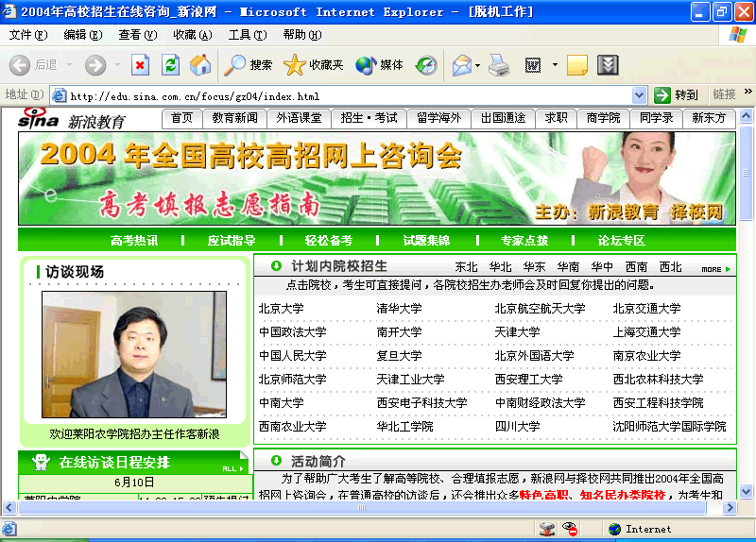Click the status bar IE page icon

coord(9,529)
